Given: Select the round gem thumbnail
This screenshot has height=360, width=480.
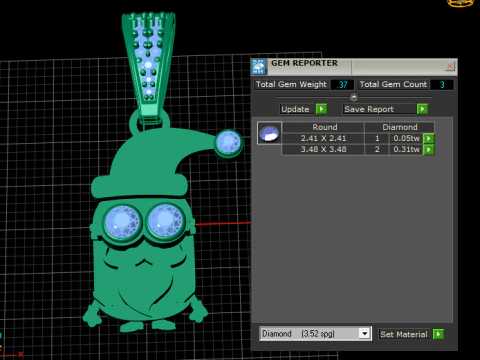Looking at the screenshot, I should (x=269, y=133).
